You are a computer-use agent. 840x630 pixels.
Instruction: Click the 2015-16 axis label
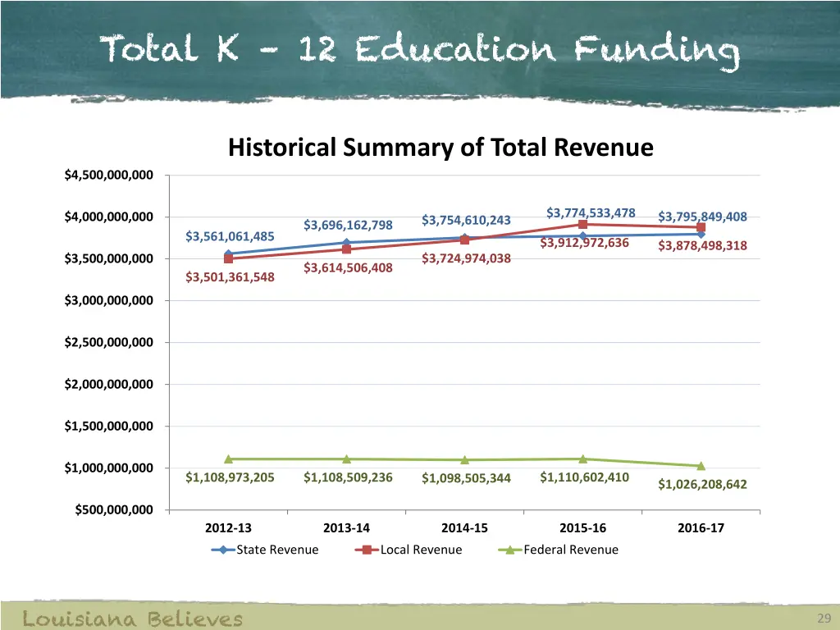(x=583, y=527)
